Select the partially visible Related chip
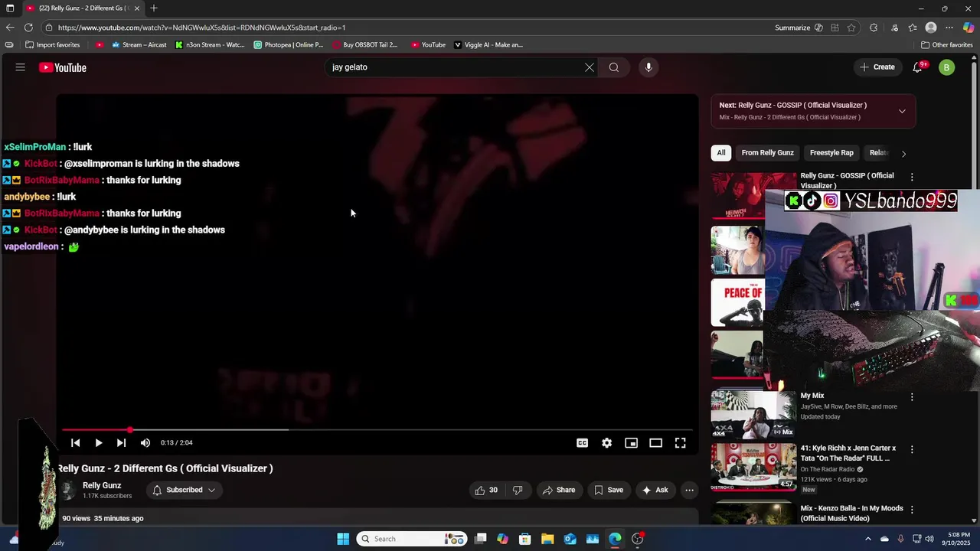 879,152
